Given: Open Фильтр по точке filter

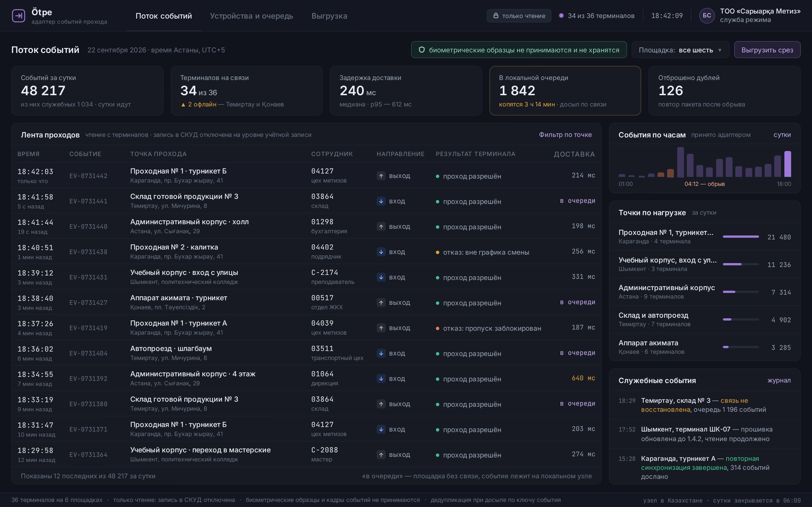Looking at the screenshot, I should pos(565,134).
